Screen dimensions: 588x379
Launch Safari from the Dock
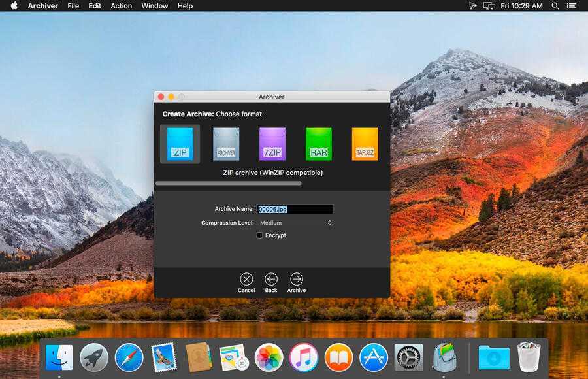tap(129, 357)
